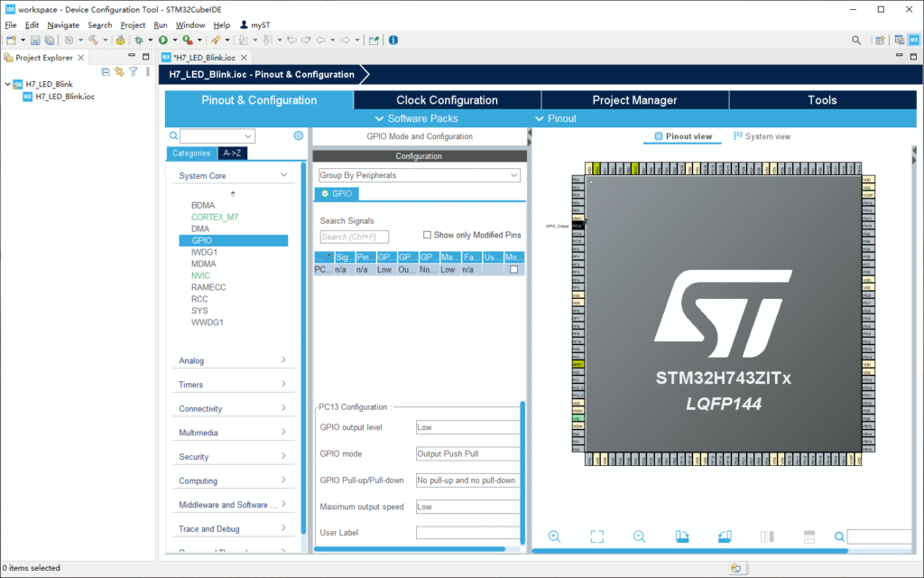The image size is (924, 578).
Task: Click the pin search magnifier icon below the chip
Action: tap(840, 536)
